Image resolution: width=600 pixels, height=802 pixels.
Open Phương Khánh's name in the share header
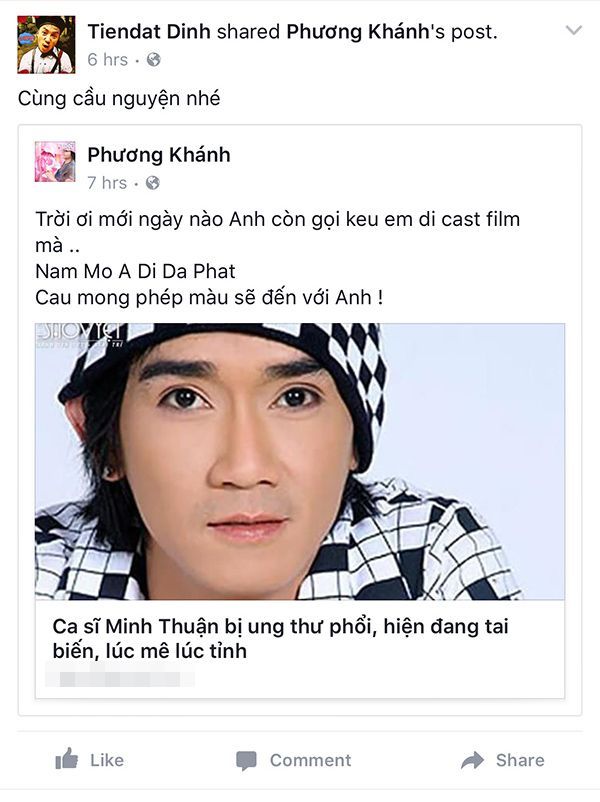click(358, 32)
